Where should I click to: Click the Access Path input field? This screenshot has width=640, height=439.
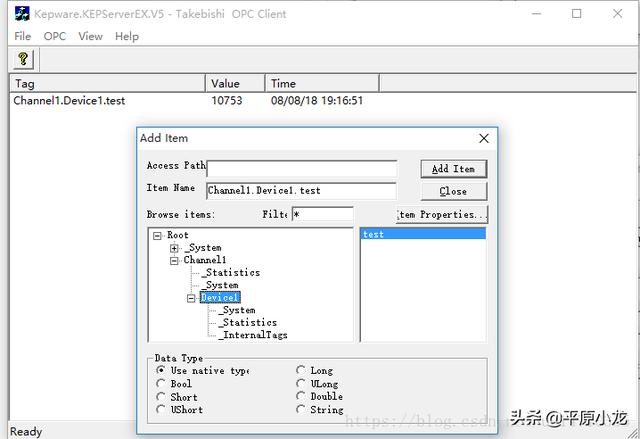302,169
